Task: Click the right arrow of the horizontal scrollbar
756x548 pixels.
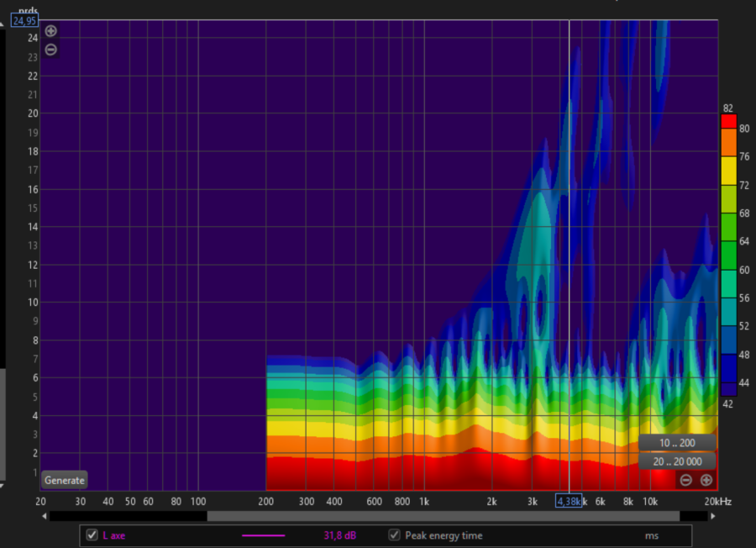Action: (712, 515)
